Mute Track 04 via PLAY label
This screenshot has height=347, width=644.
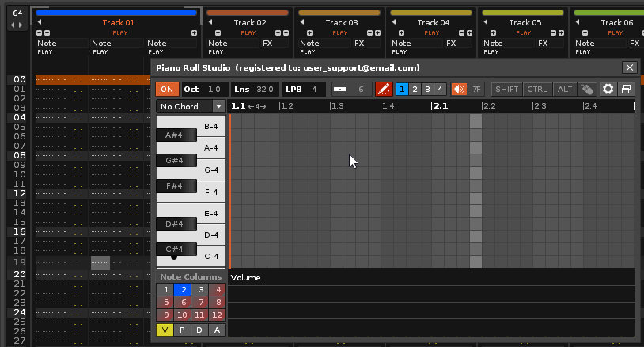432,33
